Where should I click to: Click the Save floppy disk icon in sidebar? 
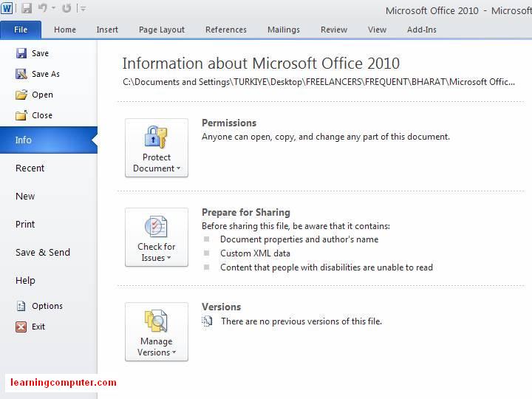21,53
